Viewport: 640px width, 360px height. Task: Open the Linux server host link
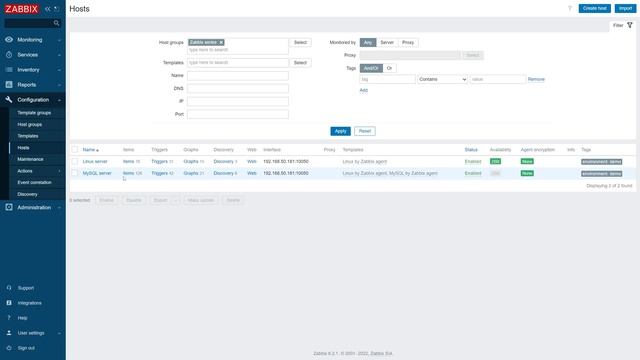point(95,162)
